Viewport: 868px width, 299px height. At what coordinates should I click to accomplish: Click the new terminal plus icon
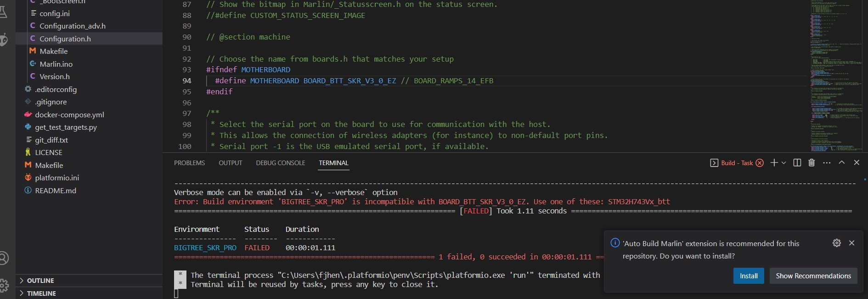pyautogui.click(x=774, y=163)
